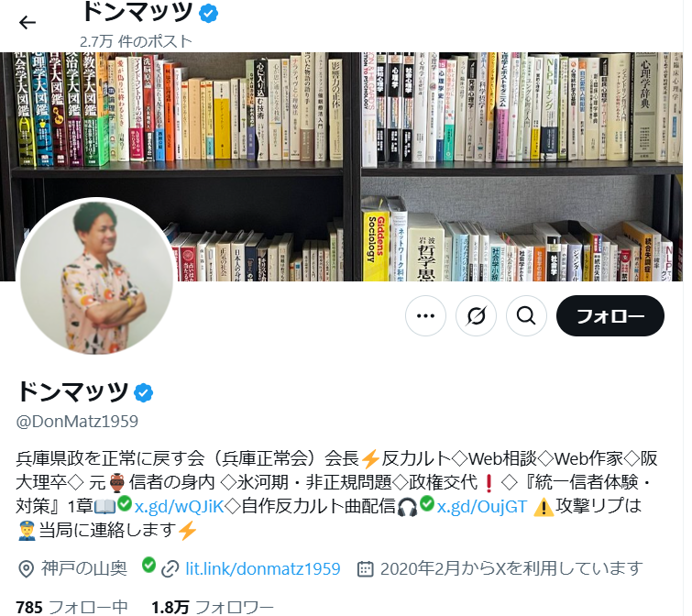This screenshot has height=616, width=692.
Task: Click the calendar icon by join date
Action: click(366, 569)
